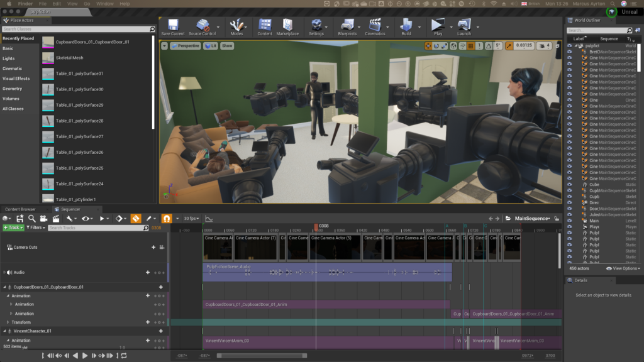This screenshot has width=644, height=362.
Task: Select translate gizmo mode in viewport
Action: point(428,46)
